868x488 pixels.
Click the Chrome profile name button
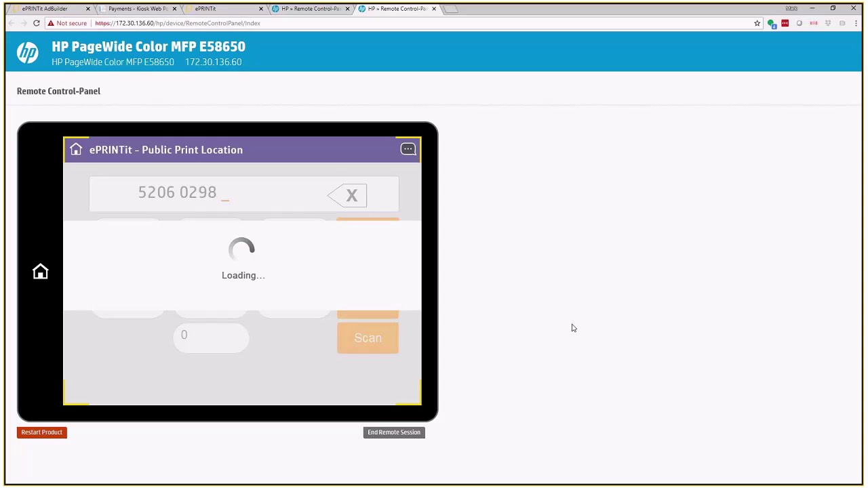[791, 8]
